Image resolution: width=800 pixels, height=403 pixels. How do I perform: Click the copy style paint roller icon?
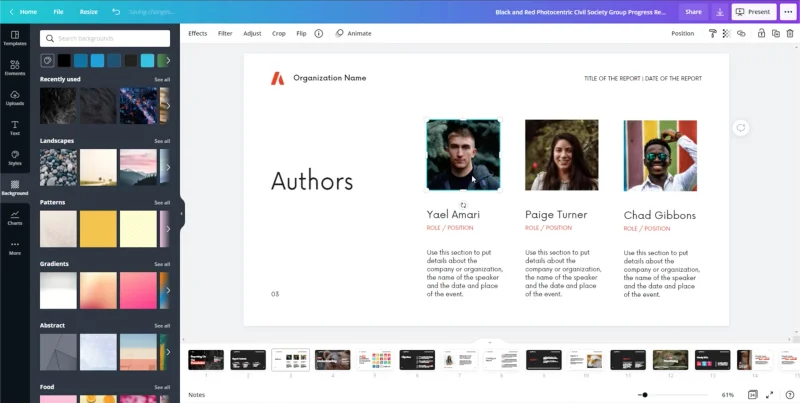[x=713, y=33]
